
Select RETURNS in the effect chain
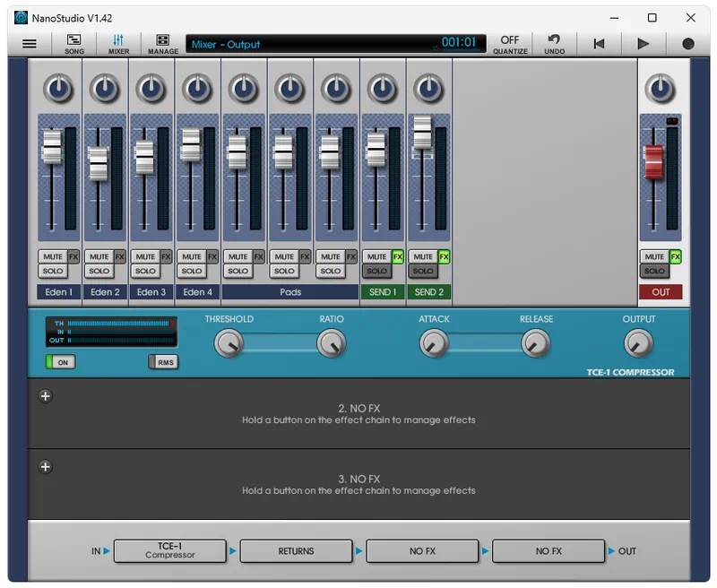(297, 550)
